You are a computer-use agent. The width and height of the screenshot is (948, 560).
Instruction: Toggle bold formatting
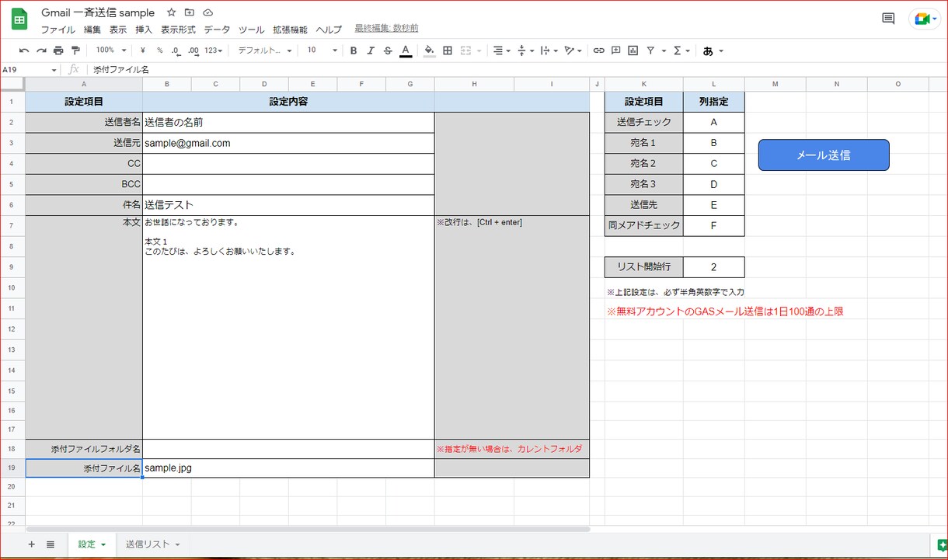click(x=354, y=50)
